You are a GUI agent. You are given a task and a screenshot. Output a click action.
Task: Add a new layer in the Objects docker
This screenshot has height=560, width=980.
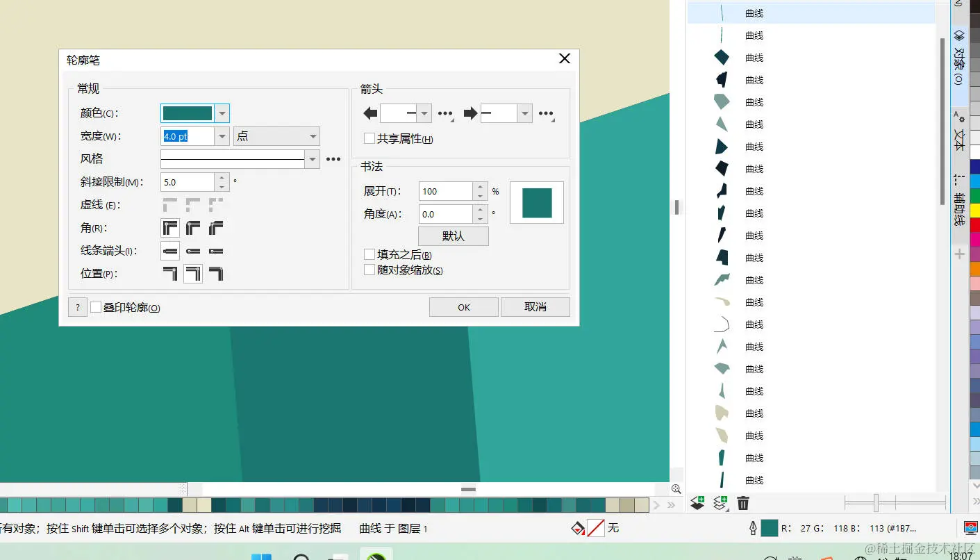tap(720, 503)
